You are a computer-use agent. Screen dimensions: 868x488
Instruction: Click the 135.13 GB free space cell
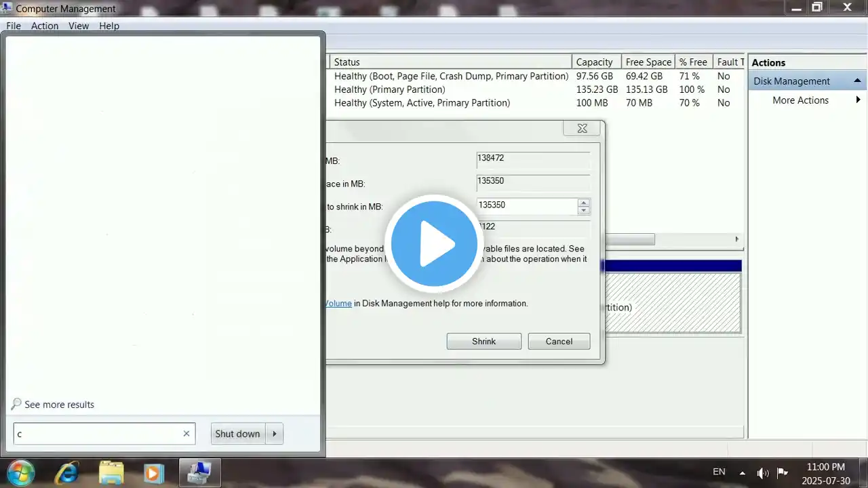click(x=646, y=89)
